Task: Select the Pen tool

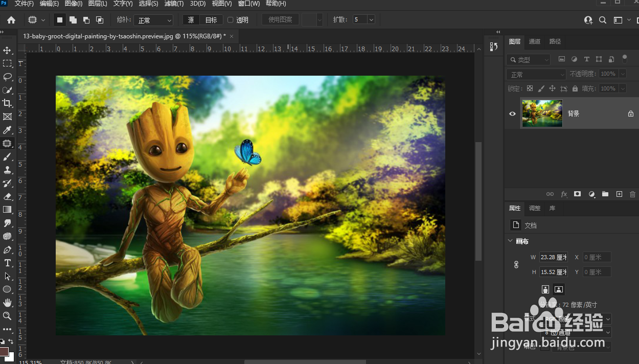Action: (7, 249)
